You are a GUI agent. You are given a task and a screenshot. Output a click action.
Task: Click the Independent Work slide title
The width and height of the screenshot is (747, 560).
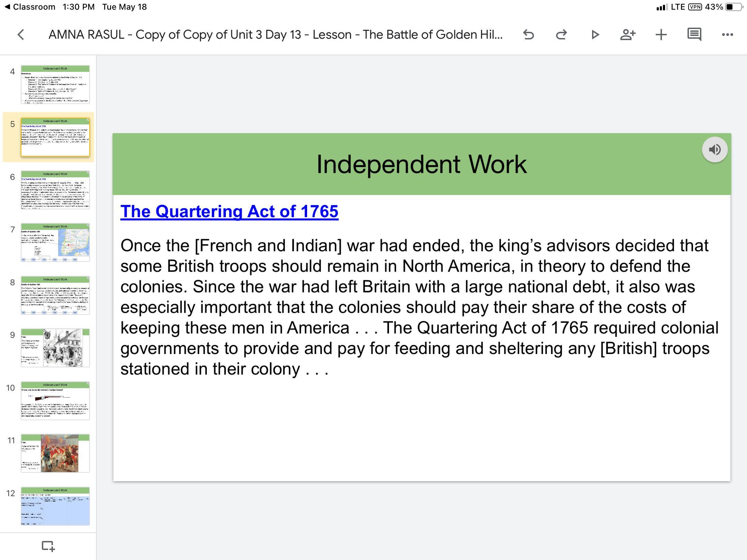[422, 164]
